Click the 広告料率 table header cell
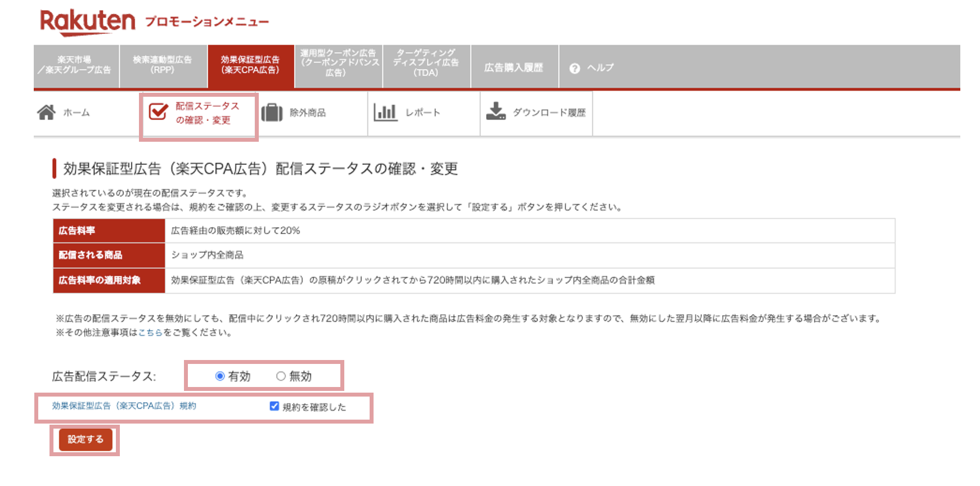Screen dimensions: 980x486 pyautogui.click(x=109, y=231)
